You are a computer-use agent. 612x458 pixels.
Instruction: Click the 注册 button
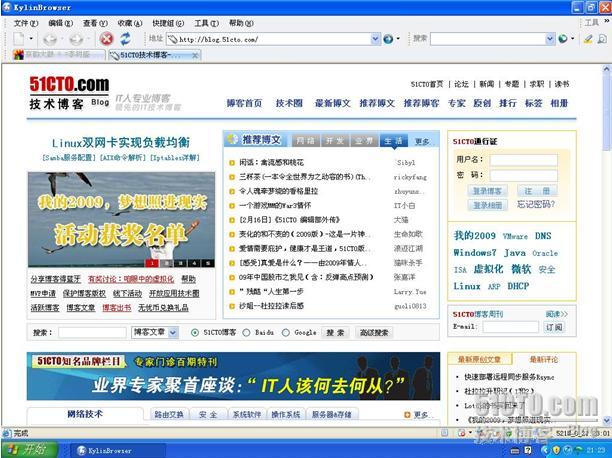[x=537, y=191]
